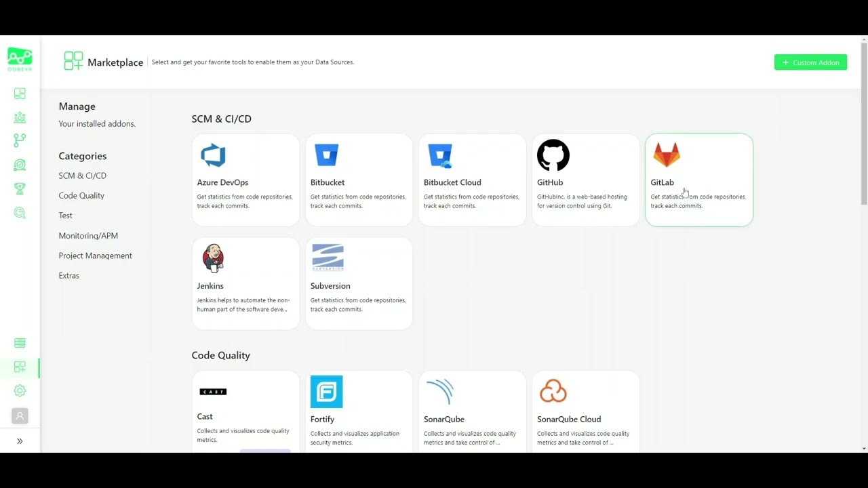The image size is (868, 488).
Task: Click the Bitbucket bucket logo
Action: (x=326, y=155)
